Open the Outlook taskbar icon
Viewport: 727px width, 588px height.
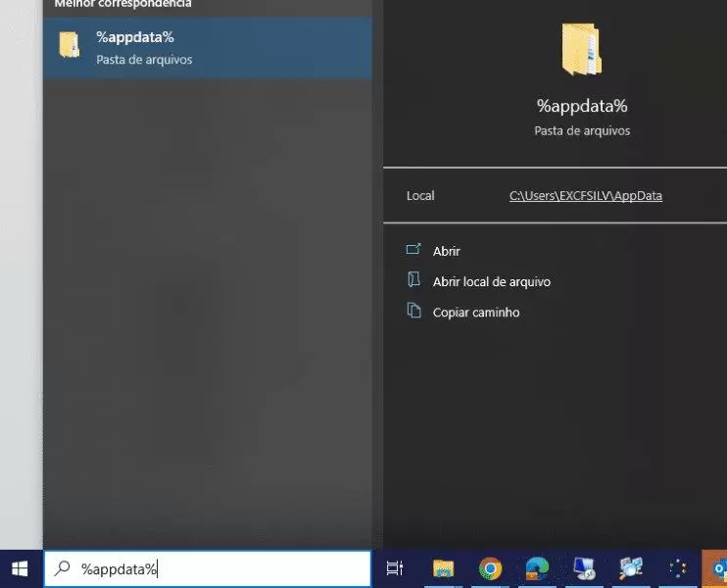716,568
